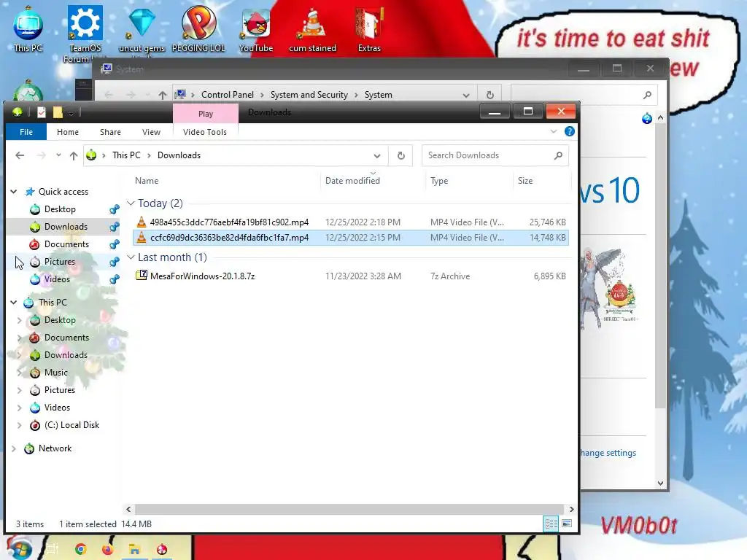Viewport: 747px width, 560px height.
Task: Switch to the Share ribbon tab
Action: pos(110,132)
